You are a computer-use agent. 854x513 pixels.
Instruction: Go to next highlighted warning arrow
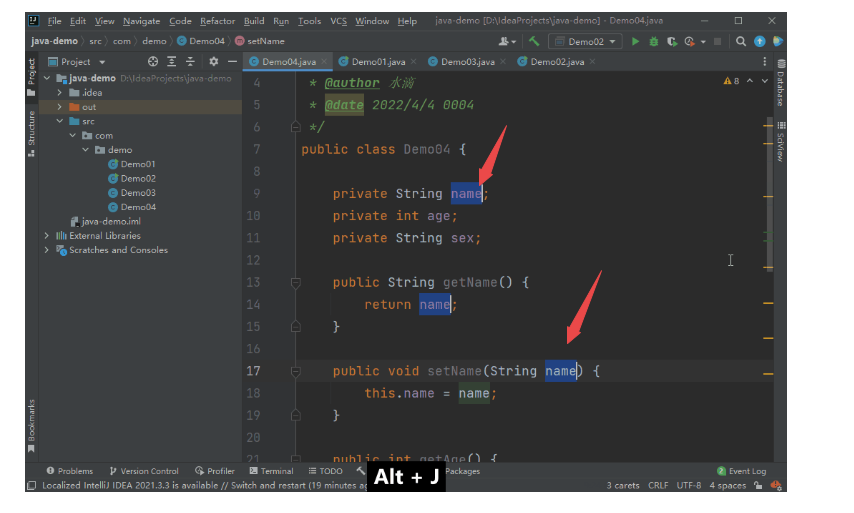pyautogui.click(x=765, y=81)
